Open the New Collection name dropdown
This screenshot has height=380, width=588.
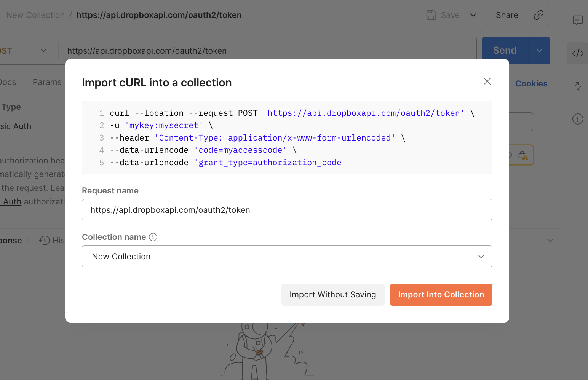click(287, 256)
